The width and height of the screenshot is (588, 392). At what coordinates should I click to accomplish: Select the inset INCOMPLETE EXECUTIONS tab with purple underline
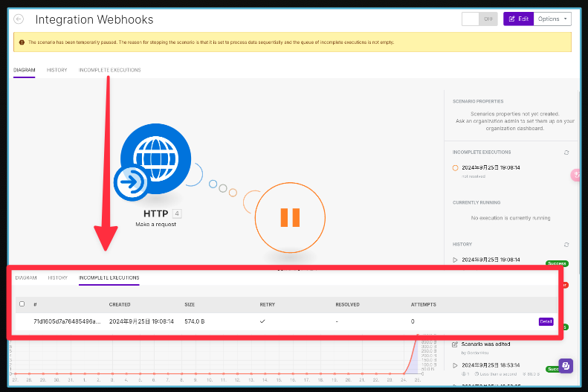tap(109, 278)
